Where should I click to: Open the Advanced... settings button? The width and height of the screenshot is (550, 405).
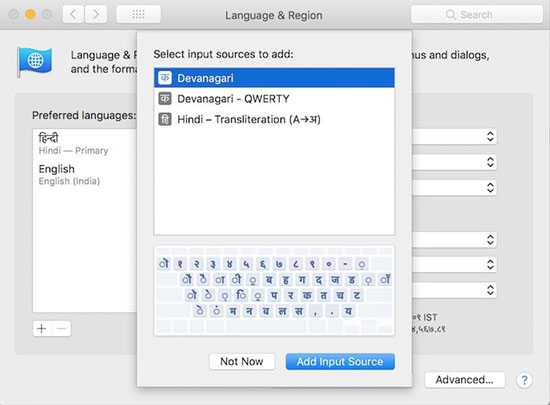pyautogui.click(x=464, y=380)
